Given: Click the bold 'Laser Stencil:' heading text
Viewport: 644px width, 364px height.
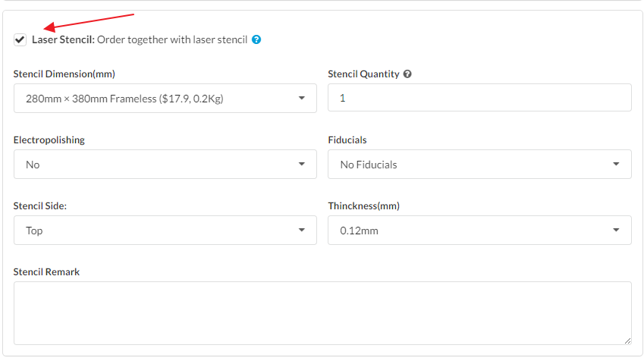Looking at the screenshot, I should [x=63, y=39].
